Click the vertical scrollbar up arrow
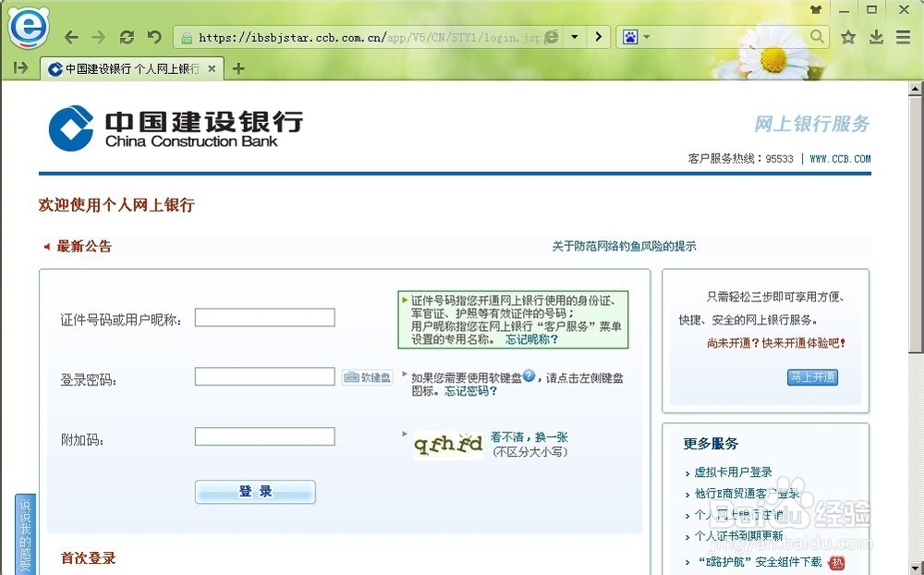Image resolution: width=924 pixels, height=575 pixels. 915,89
